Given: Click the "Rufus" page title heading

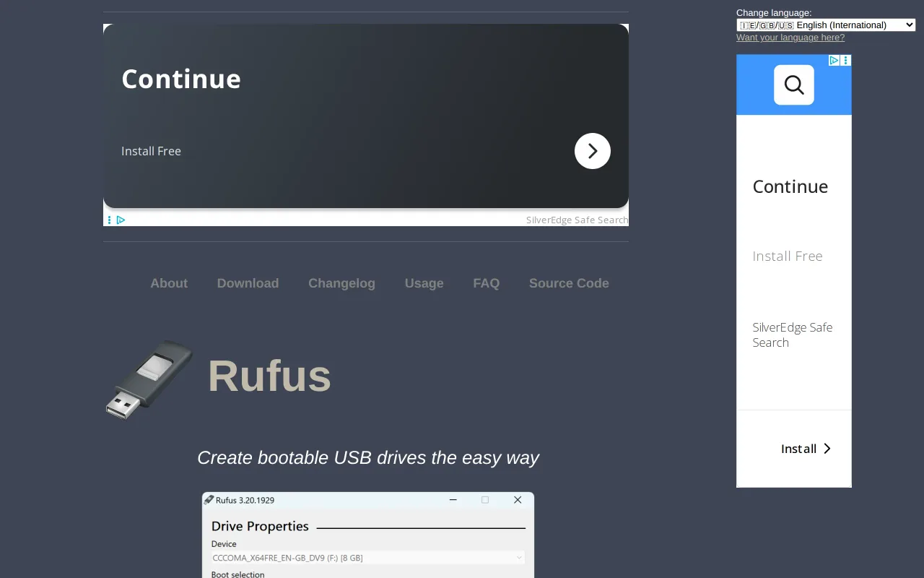Looking at the screenshot, I should pyautogui.click(x=269, y=376).
